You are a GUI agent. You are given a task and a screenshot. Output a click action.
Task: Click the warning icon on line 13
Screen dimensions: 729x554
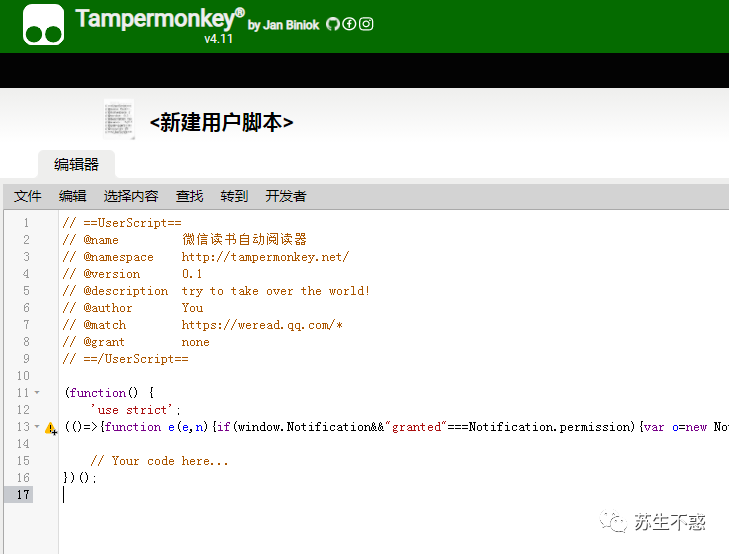coord(50,428)
